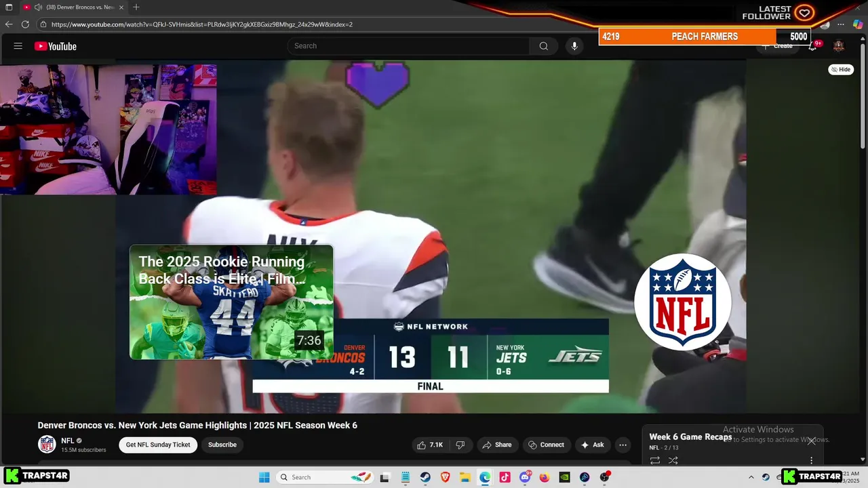Switch to Microsoft Edge on the taskbar
The width and height of the screenshot is (868, 488).
tap(485, 477)
